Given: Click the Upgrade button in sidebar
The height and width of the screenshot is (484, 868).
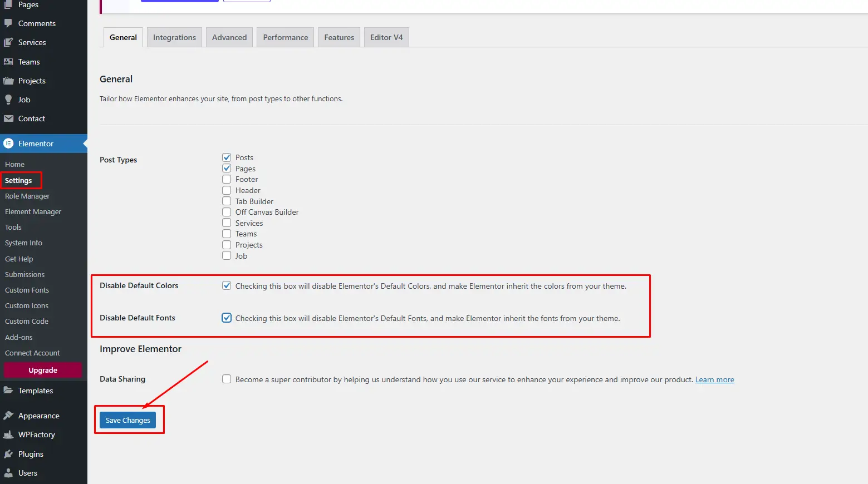Looking at the screenshot, I should [x=43, y=370].
